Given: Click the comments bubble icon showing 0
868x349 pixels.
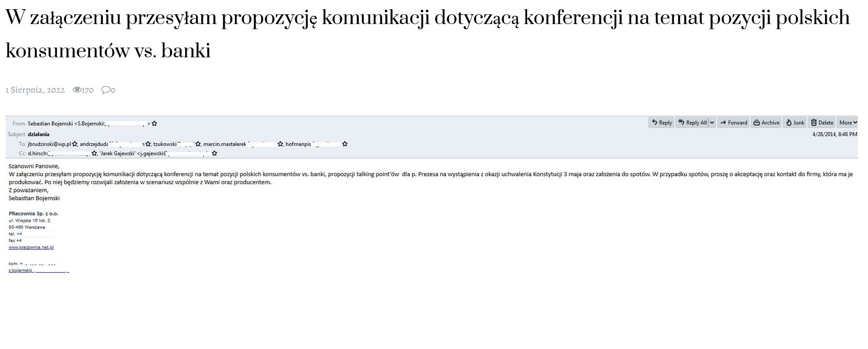Looking at the screenshot, I should click(x=105, y=90).
